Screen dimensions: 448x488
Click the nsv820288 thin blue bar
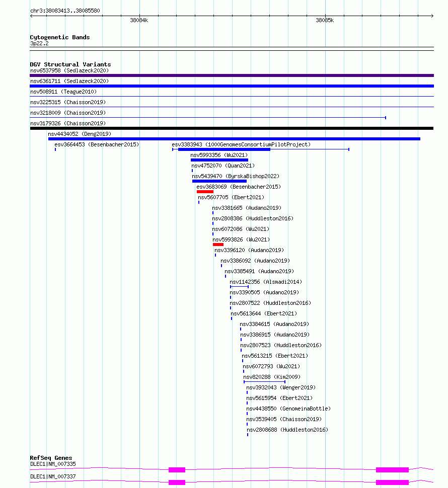pos(264,382)
